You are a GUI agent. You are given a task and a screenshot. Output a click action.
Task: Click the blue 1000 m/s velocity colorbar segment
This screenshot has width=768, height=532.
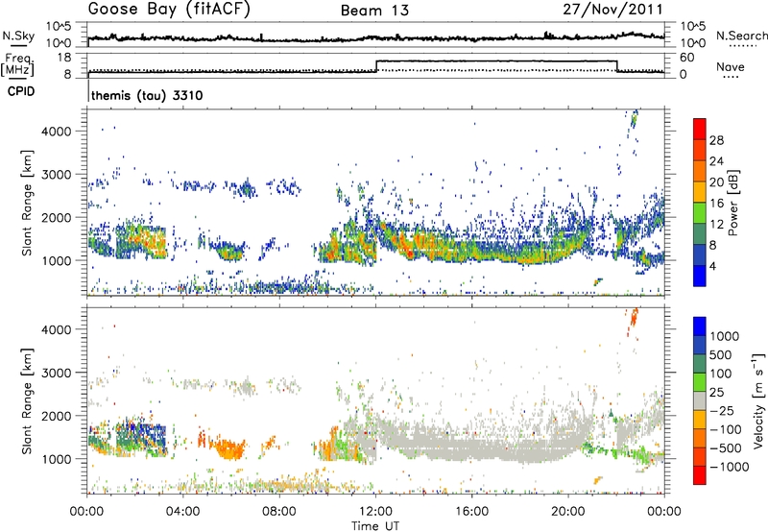(x=700, y=326)
